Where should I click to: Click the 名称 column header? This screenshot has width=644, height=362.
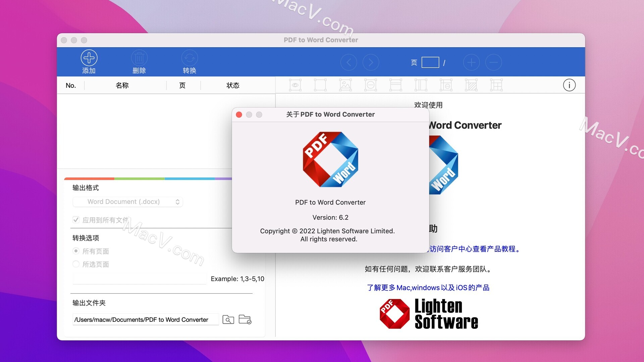point(122,85)
